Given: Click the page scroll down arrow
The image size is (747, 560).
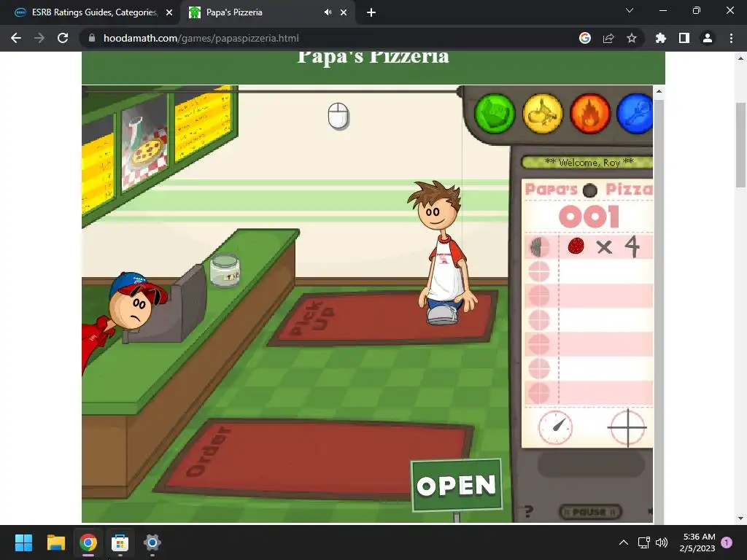Looking at the screenshot, I should coord(740,518).
